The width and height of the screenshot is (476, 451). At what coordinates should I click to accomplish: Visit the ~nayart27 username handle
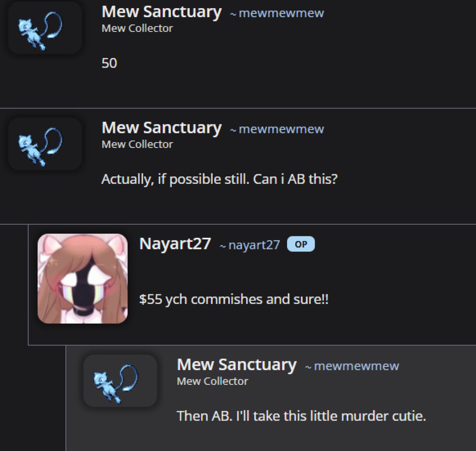coord(250,245)
